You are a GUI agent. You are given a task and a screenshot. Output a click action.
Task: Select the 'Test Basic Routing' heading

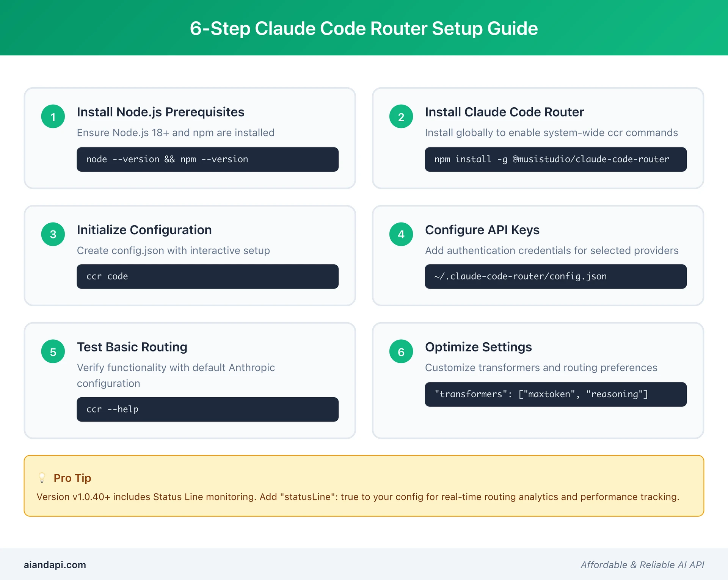(132, 347)
